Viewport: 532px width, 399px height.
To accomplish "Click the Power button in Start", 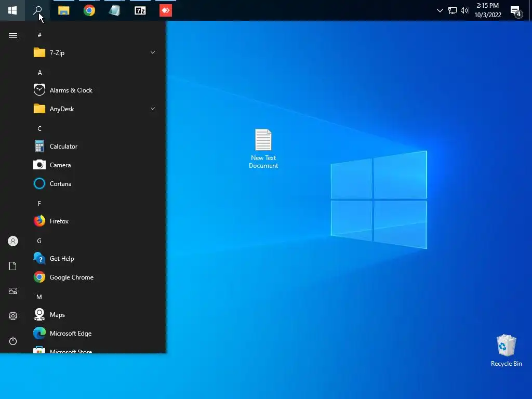I will pyautogui.click(x=13, y=341).
